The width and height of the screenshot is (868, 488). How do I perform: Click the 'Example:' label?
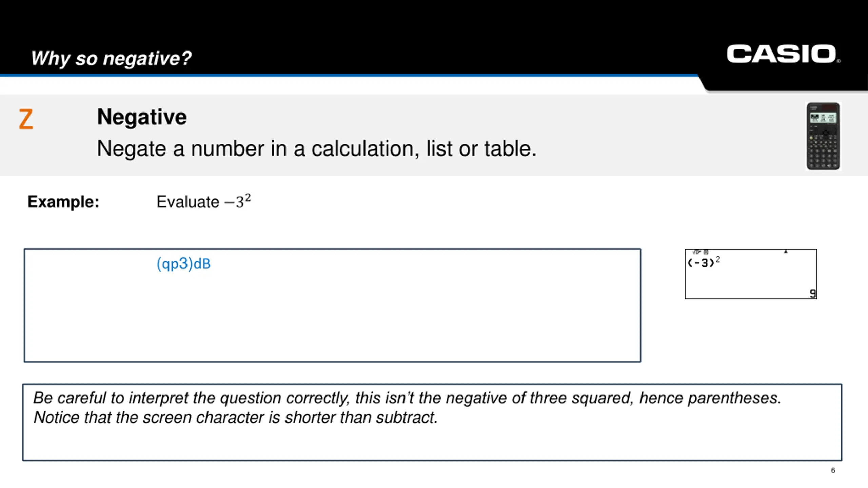[x=63, y=202]
